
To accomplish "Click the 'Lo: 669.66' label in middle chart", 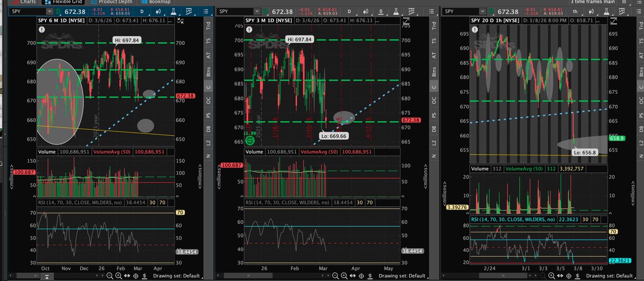I will (x=334, y=136).
